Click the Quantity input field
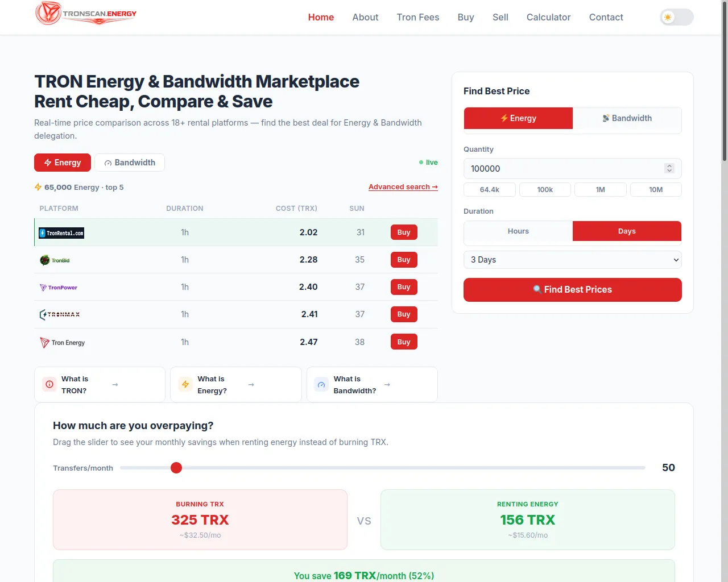 (573, 169)
